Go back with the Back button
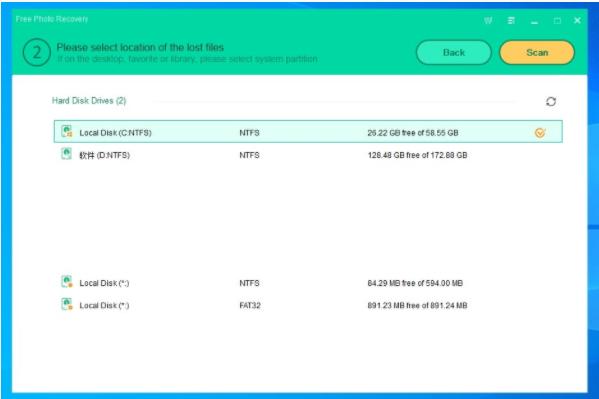The height and width of the screenshot is (399, 599). coord(453,52)
